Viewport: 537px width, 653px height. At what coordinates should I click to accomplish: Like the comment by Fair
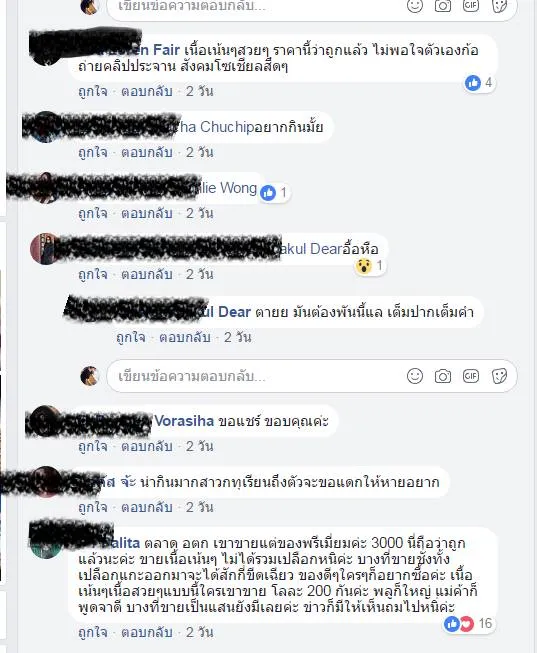pyautogui.click(x=92, y=91)
